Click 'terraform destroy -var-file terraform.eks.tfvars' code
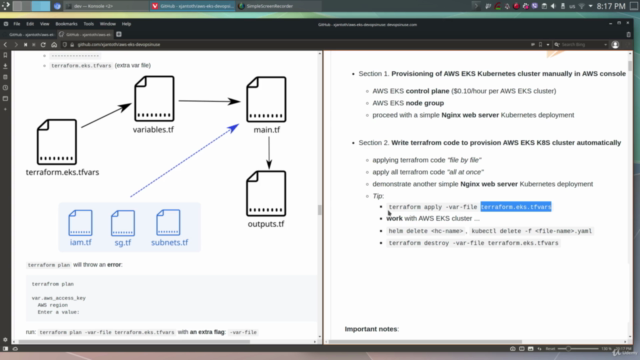Image resolution: width=640 pixels, height=360 pixels. [x=473, y=243]
